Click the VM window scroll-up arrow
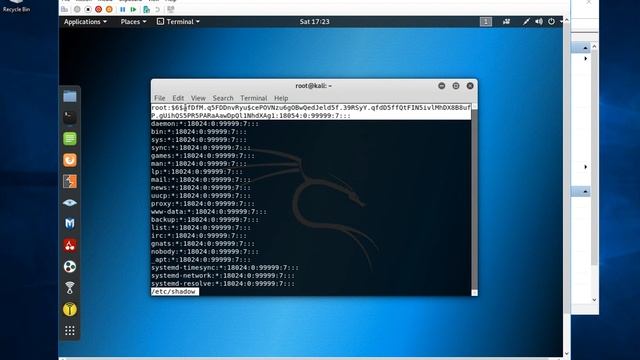This screenshot has height=360, width=640. tap(567, 20)
